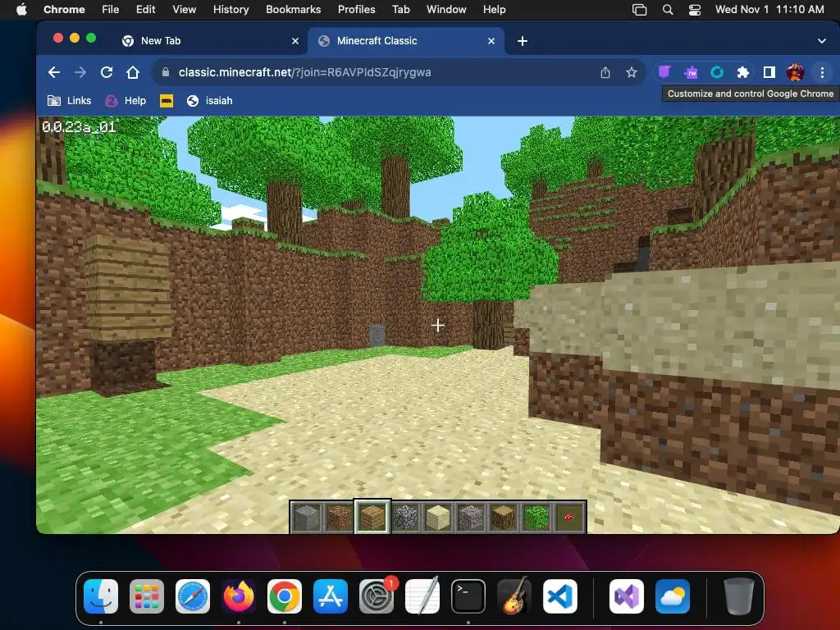Screen dimensions: 840x630
Task: Open the History menu
Action: click(x=231, y=9)
